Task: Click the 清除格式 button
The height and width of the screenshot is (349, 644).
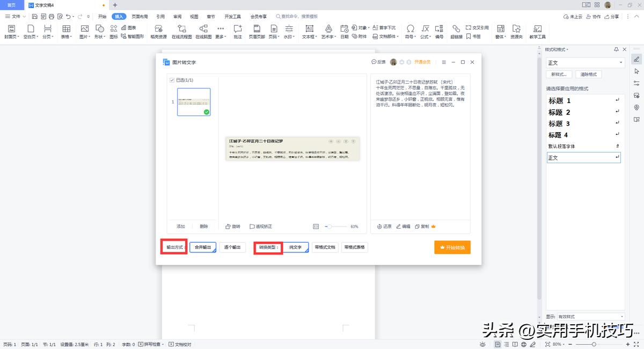Action: coord(588,74)
